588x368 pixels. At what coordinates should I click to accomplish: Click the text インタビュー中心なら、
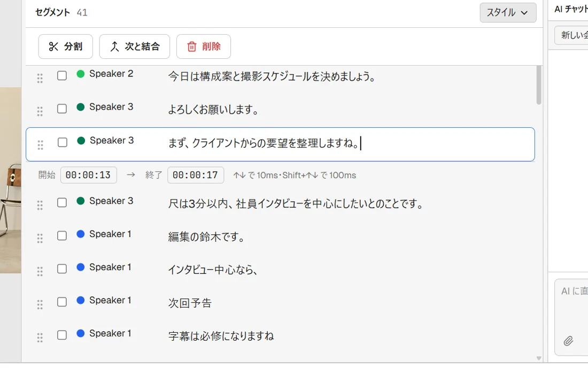coord(213,270)
